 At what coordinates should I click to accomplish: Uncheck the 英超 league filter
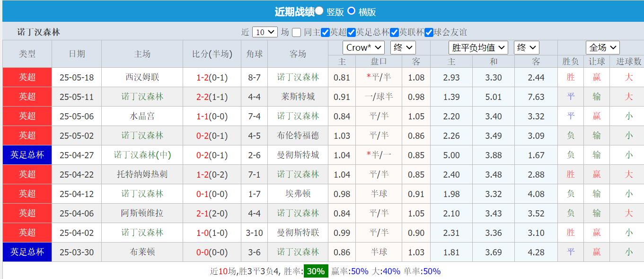pos(325,32)
